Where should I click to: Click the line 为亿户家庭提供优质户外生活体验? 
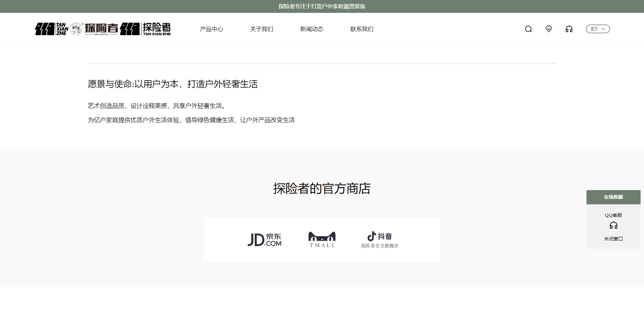tap(134, 120)
